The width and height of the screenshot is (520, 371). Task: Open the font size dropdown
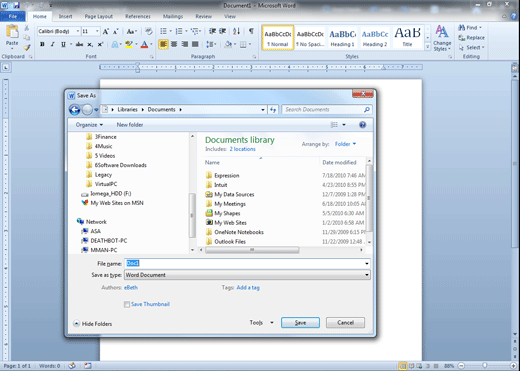[97, 31]
